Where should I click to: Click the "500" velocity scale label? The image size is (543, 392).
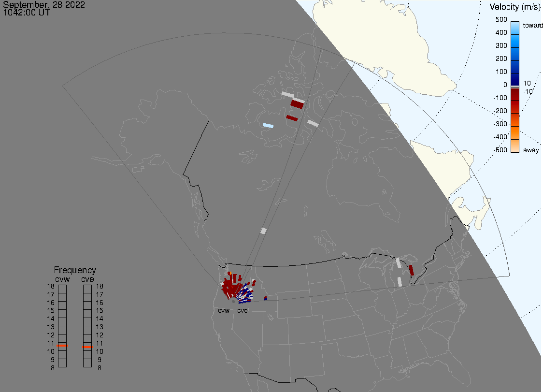coord(501,19)
